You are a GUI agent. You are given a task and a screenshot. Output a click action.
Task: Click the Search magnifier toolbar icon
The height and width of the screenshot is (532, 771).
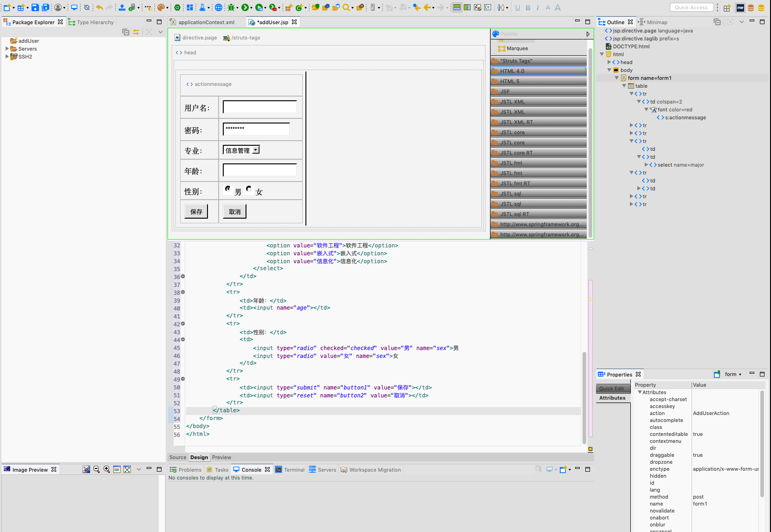pos(346,7)
